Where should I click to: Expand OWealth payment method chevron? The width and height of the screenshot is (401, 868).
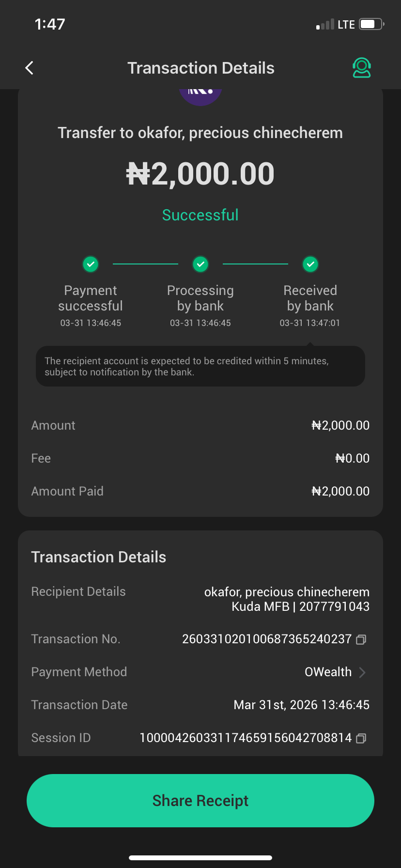tap(362, 672)
